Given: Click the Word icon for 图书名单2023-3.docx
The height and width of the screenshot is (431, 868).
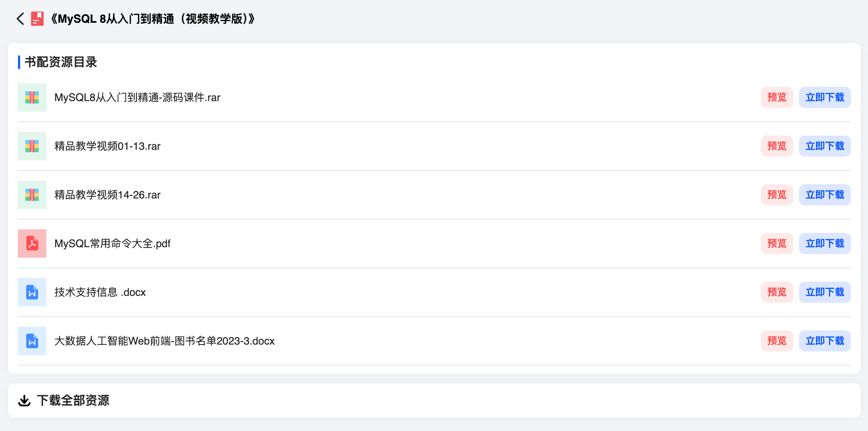Looking at the screenshot, I should coord(32,341).
